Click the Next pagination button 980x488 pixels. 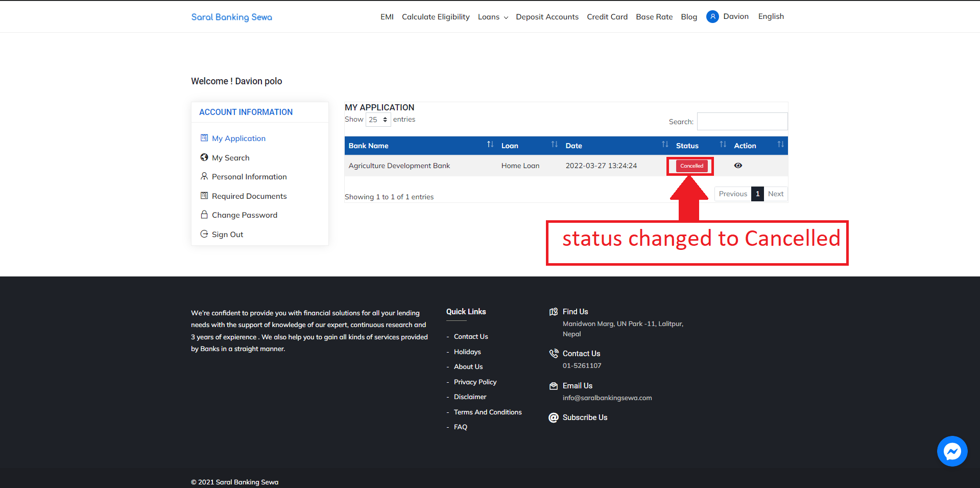tap(775, 194)
